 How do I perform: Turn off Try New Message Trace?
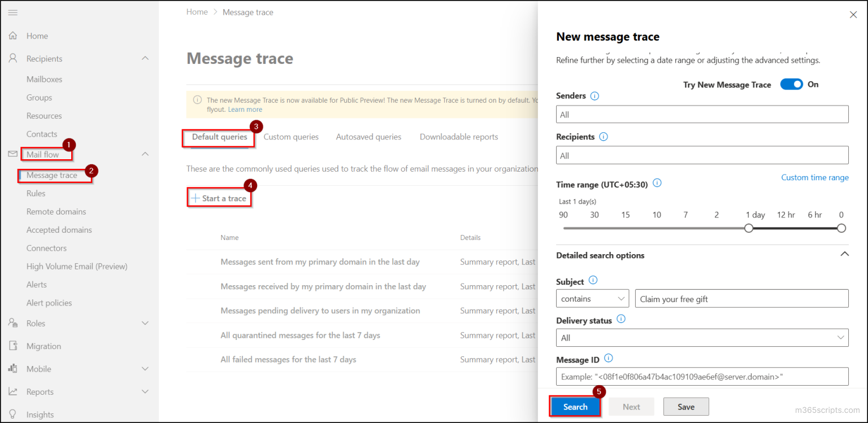point(791,84)
